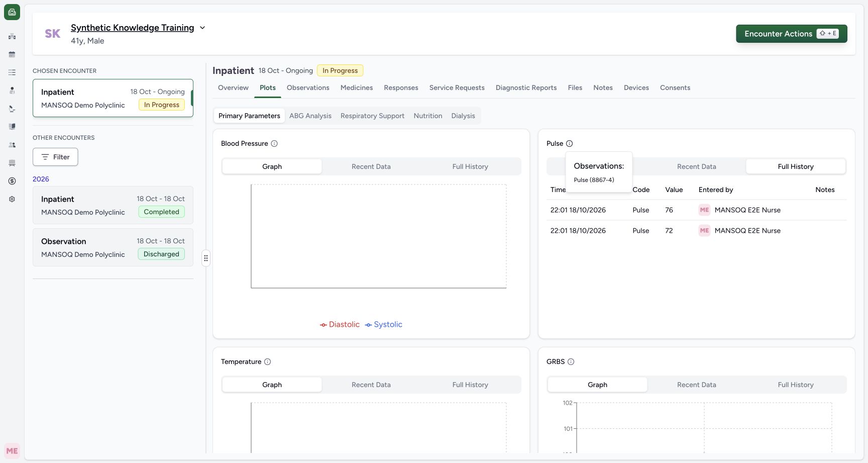Expand the patient name dropdown chevron
Image resolution: width=868 pixels, height=463 pixels.
[x=202, y=28]
